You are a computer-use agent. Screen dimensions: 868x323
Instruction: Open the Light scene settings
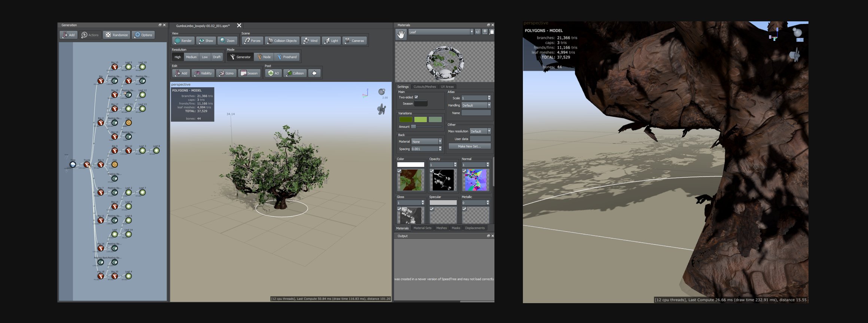[331, 40]
